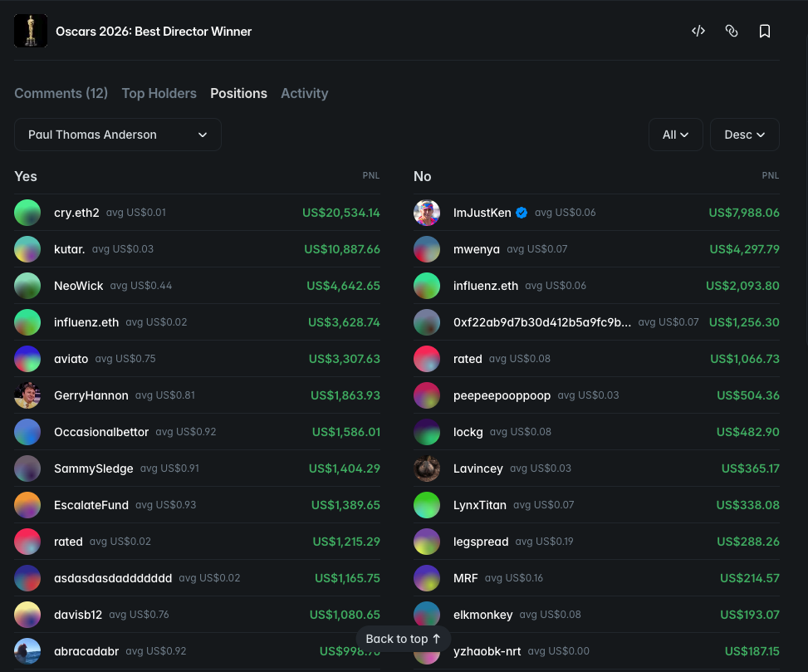Viewport: 808px width, 672px height.
Task: Open legspread avatar
Action: 427,542
